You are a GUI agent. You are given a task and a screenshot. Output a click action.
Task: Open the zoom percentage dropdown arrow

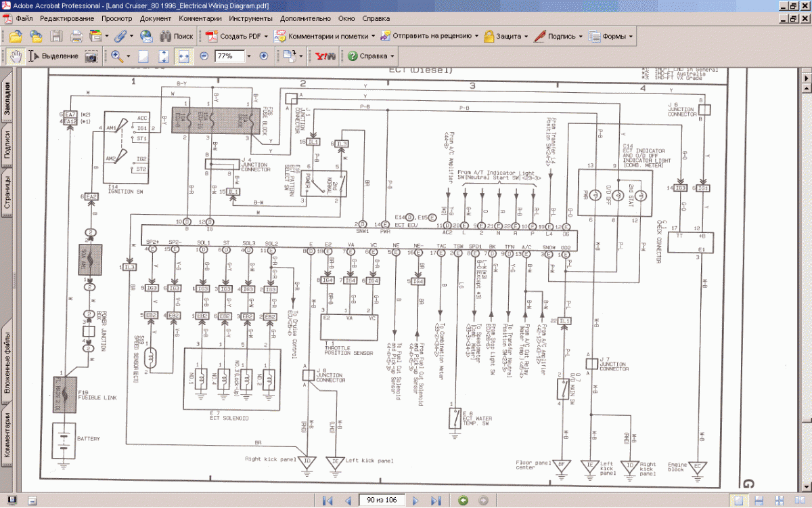[249, 56]
